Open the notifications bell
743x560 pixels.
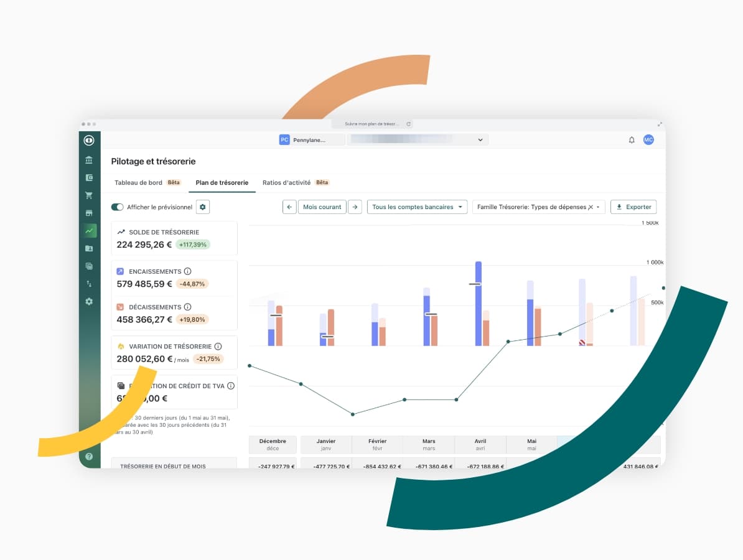tap(632, 140)
